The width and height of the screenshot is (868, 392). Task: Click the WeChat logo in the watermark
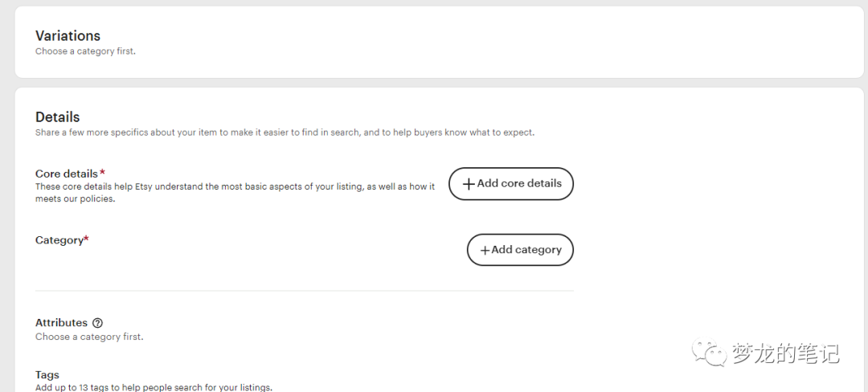tap(711, 352)
